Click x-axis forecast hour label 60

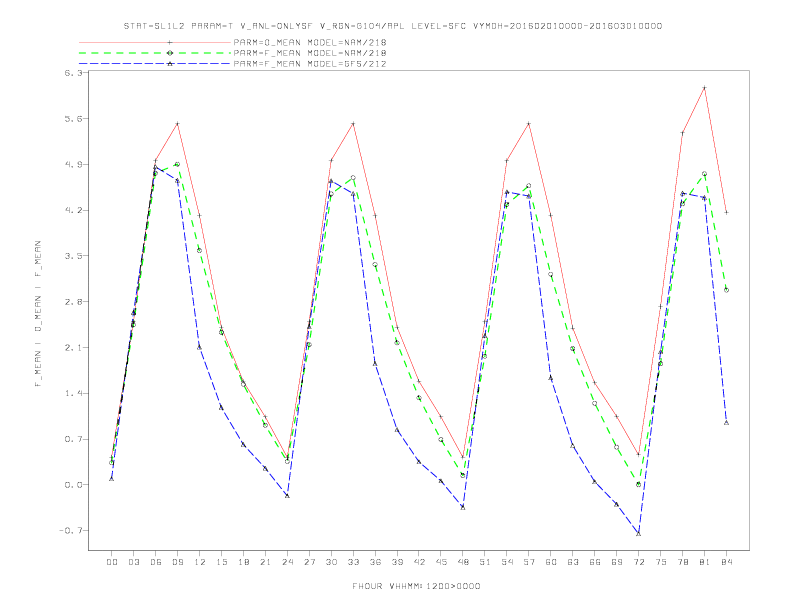551,562
